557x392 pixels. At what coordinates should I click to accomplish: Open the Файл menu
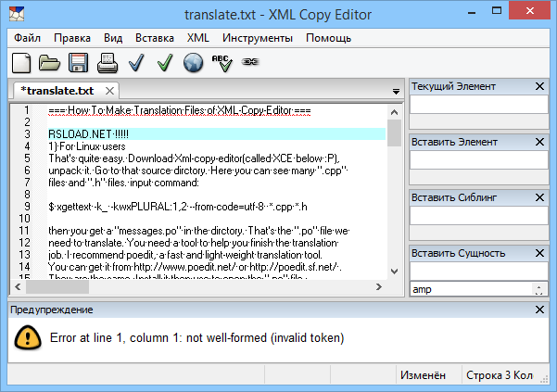28,38
